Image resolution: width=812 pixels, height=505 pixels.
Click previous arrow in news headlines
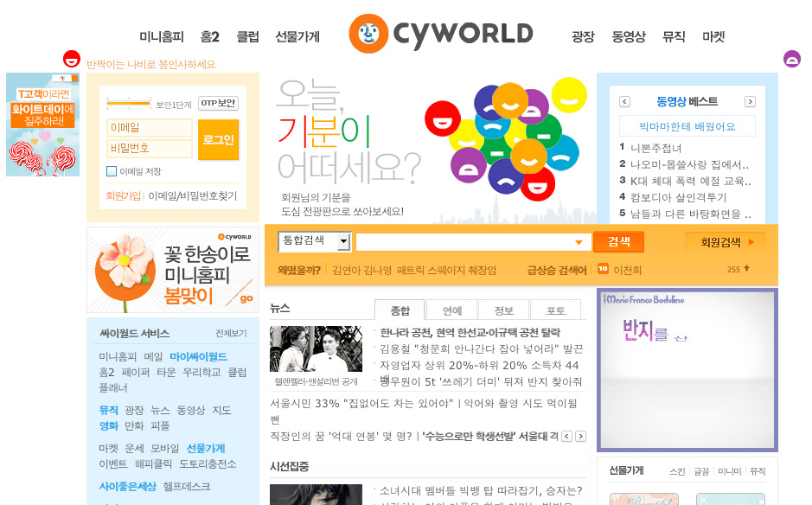click(x=567, y=436)
